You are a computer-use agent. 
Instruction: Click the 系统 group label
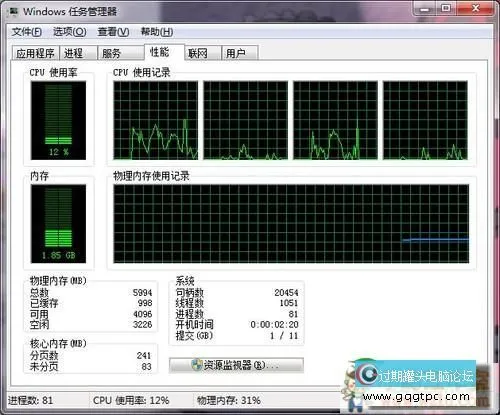tap(185, 281)
